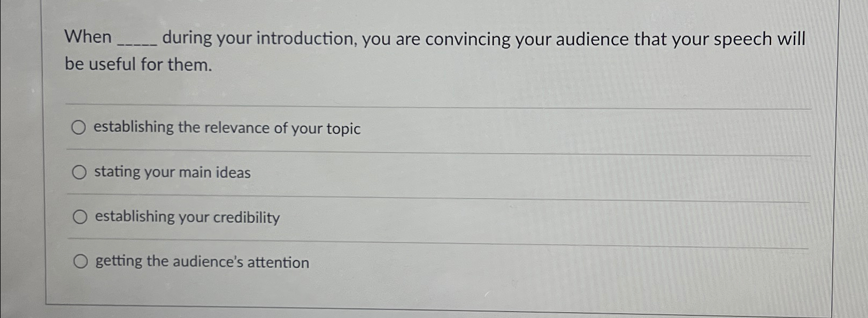The height and width of the screenshot is (318, 868).
Task: Click the row containing 'stating your main ideas'
Action: [321, 172]
